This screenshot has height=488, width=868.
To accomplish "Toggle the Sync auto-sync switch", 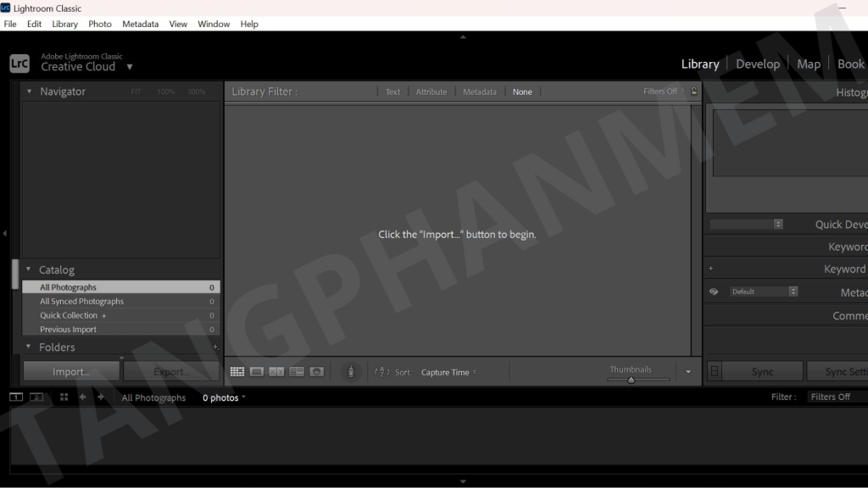I will click(715, 372).
